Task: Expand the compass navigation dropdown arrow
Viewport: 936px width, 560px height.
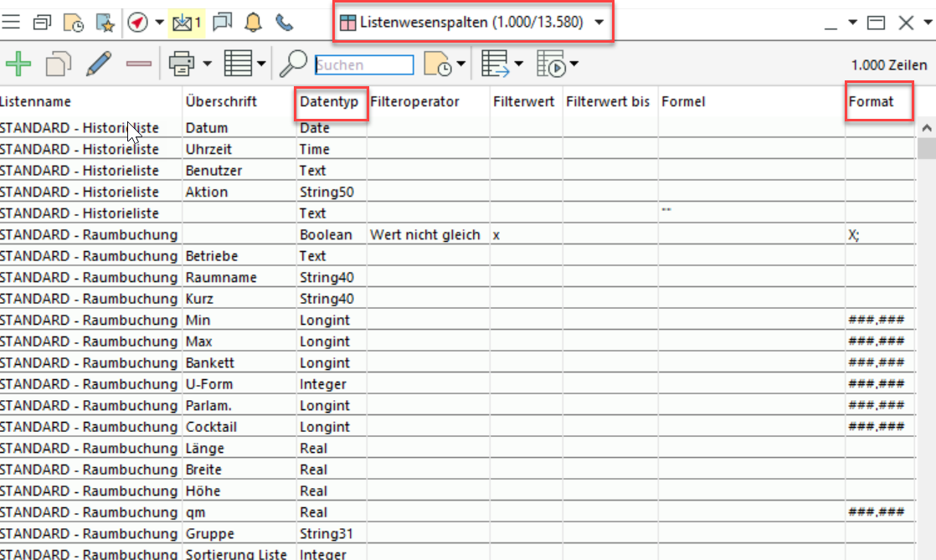Action: 159,23
